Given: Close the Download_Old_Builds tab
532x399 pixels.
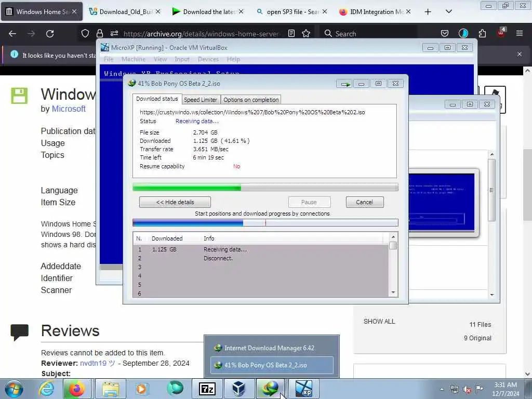Looking at the screenshot, I should pos(158,11).
